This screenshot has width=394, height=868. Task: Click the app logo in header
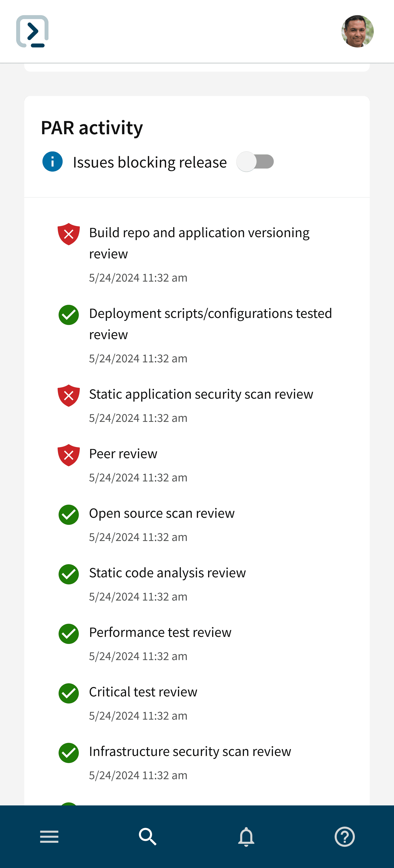pos(32,31)
